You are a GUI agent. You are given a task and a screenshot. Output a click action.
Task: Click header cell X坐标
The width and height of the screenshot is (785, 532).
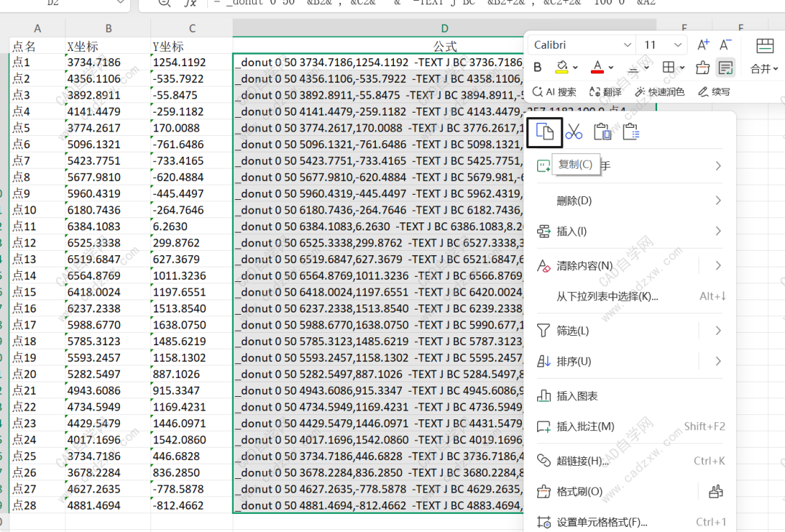pyautogui.click(x=108, y=46)
